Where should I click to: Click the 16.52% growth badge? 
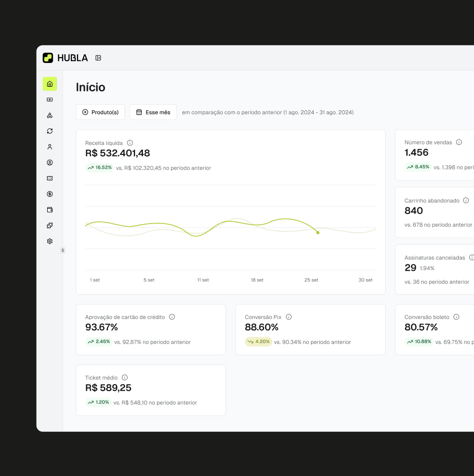(100, 168)
